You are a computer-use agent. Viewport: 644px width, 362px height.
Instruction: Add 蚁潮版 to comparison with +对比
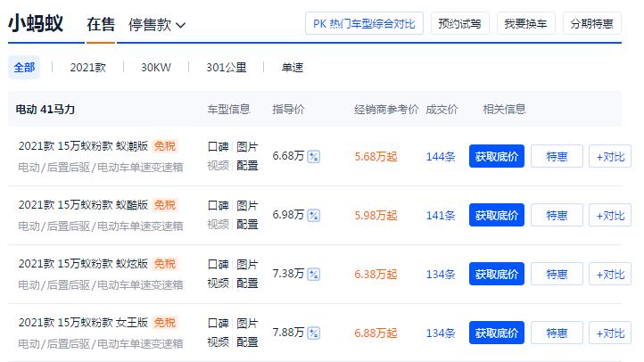tap(610, 156)
